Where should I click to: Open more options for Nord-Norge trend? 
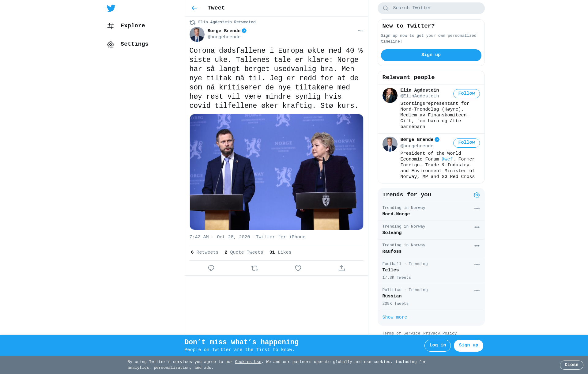477,209
